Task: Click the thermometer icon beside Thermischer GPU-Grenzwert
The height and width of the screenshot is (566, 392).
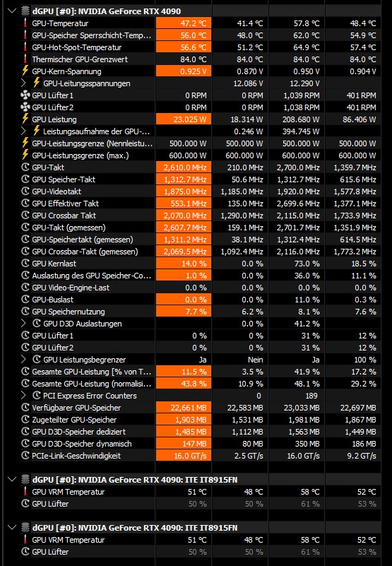Action: (x=25, y=59)
